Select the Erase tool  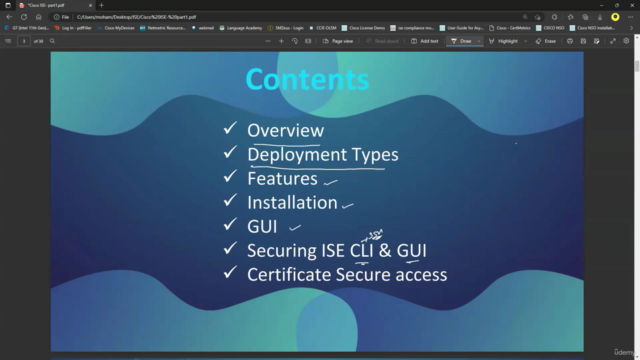[x=546, y=41]
